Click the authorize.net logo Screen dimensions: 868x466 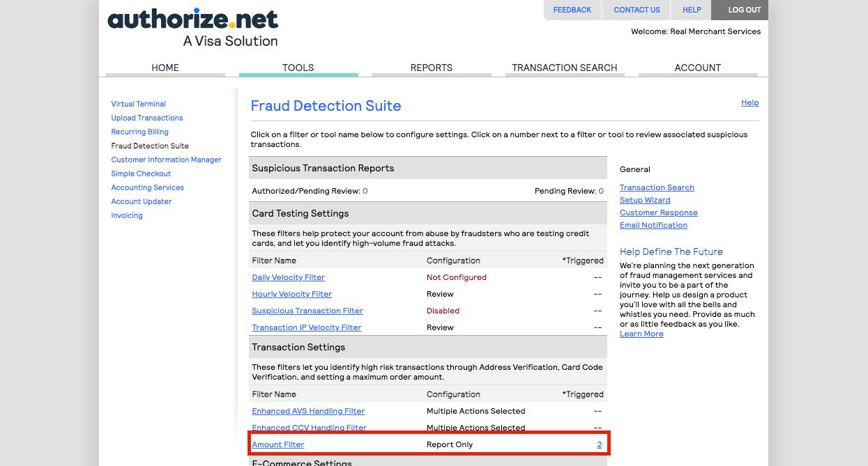pyautogui.click(x=192, y=26)
